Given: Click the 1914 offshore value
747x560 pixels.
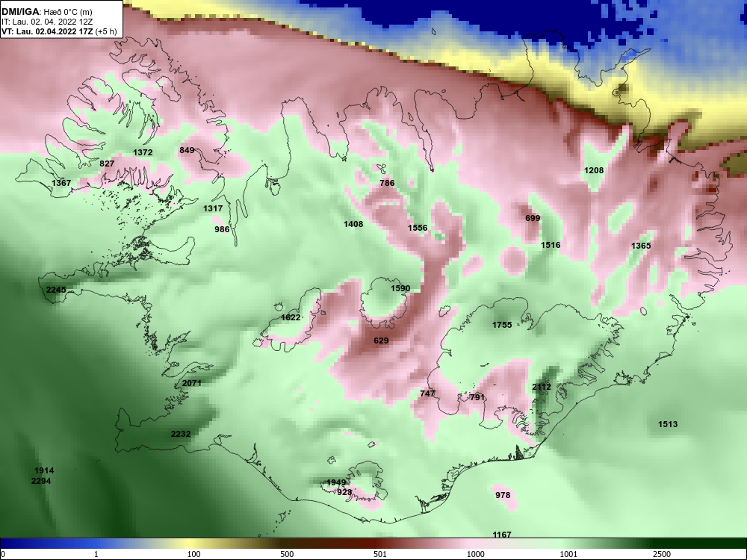Looking at the screenshot, I should point(44,470).
